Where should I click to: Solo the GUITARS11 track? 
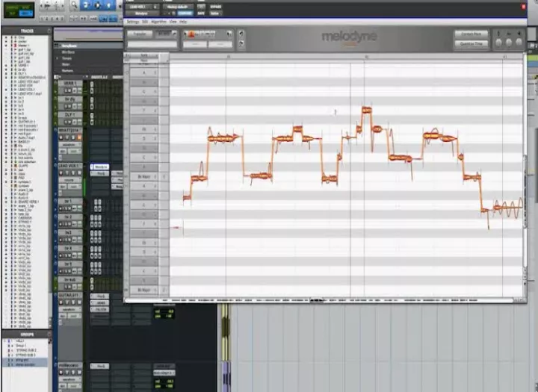[x=73, y=302]
